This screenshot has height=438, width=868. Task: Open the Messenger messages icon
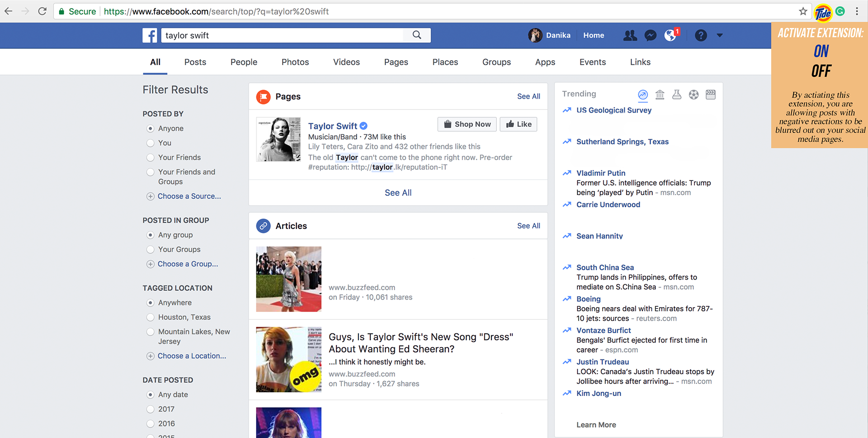point(650,35)
